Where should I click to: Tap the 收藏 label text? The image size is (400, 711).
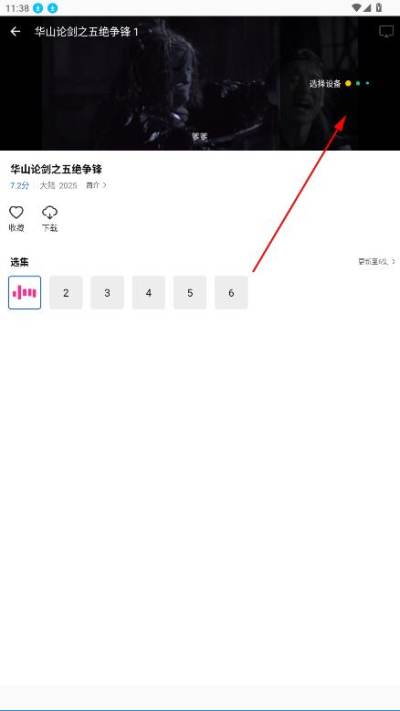pyautogui.click(x=16, y=228)
